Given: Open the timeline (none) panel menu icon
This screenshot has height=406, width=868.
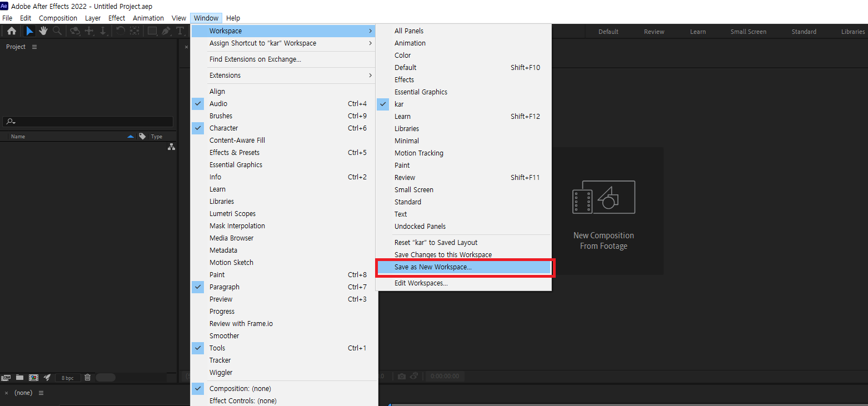Looking at the screenshot, I should click(41, 393).
